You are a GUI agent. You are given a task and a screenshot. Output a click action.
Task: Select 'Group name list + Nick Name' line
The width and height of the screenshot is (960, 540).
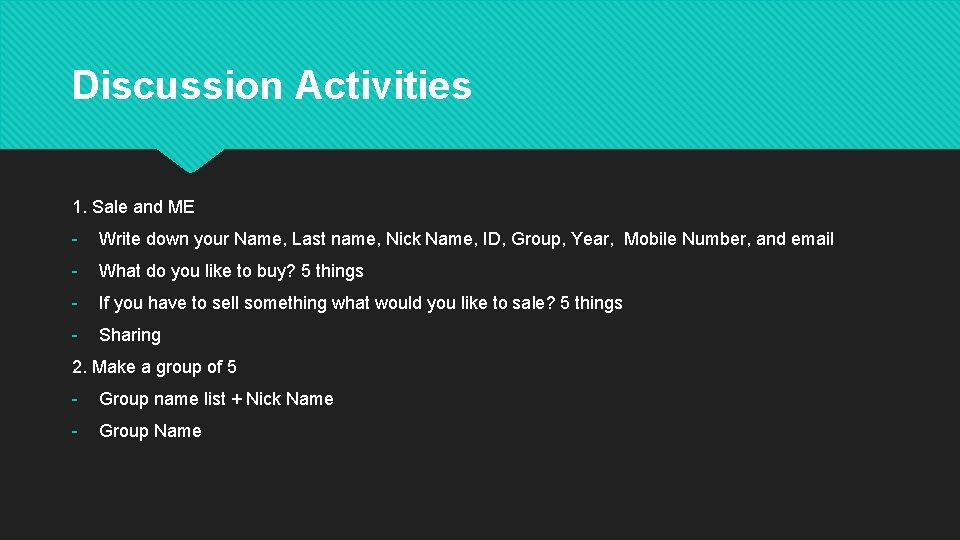coord(216,399)
